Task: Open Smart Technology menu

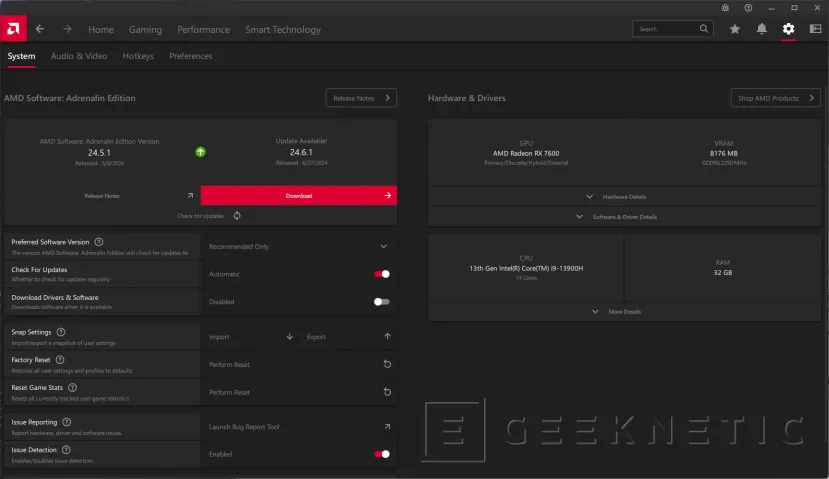Action: (283, 30)
